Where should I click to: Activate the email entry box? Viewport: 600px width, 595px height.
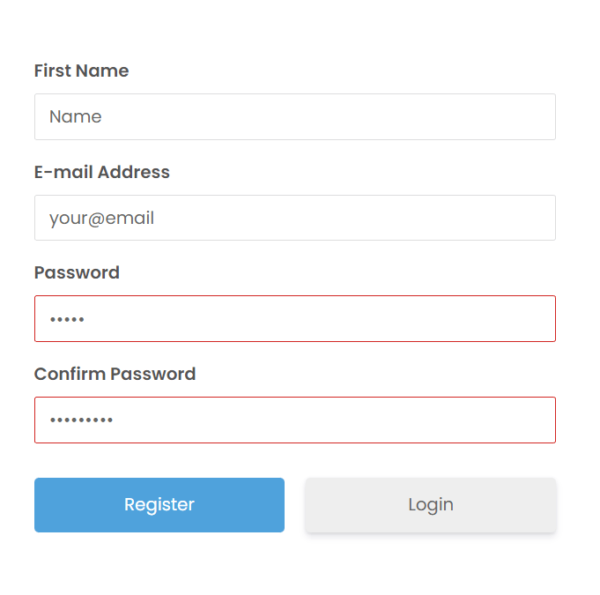click(x=294, y=218)
